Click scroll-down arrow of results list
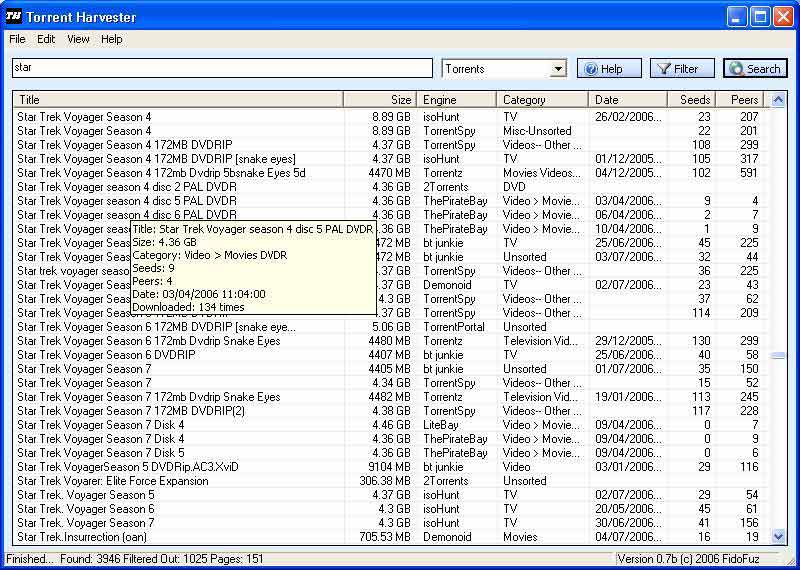 (778, 538)
